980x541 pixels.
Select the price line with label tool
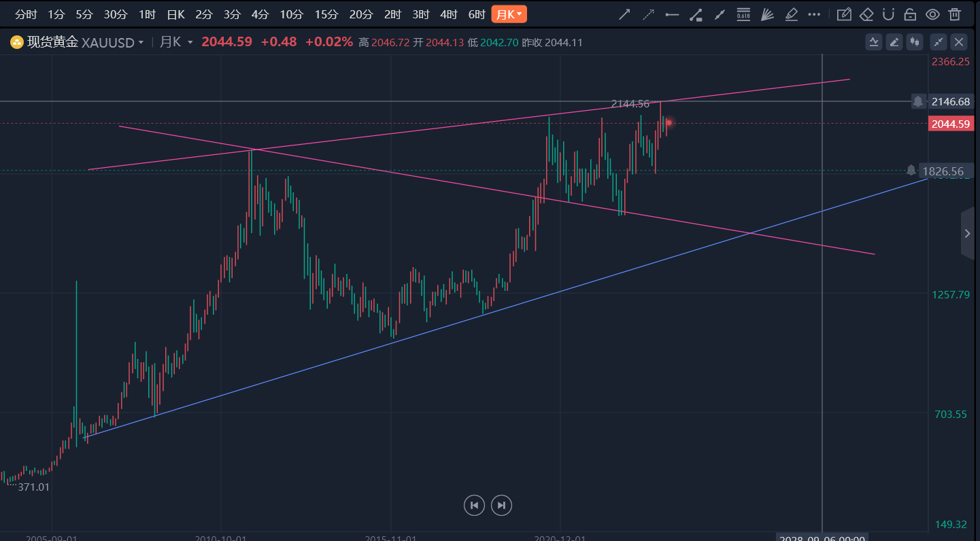tap(696, 14)
